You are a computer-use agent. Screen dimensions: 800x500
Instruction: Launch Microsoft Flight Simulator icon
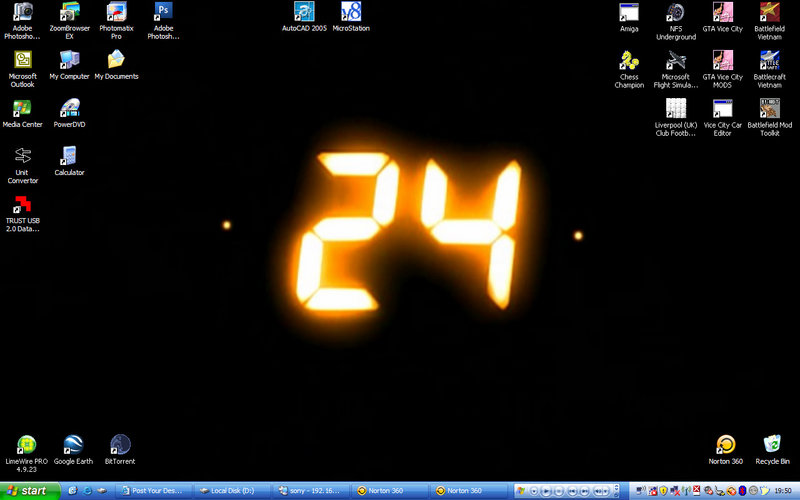pyautogui.click(x=676, y=69)
